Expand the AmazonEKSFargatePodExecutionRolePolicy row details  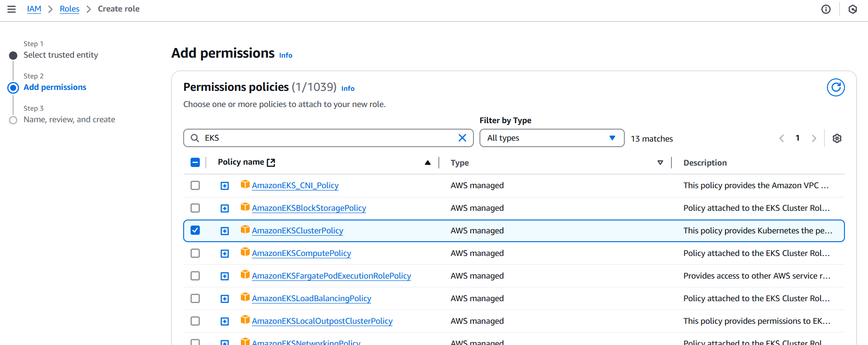[x=225, y=276]
